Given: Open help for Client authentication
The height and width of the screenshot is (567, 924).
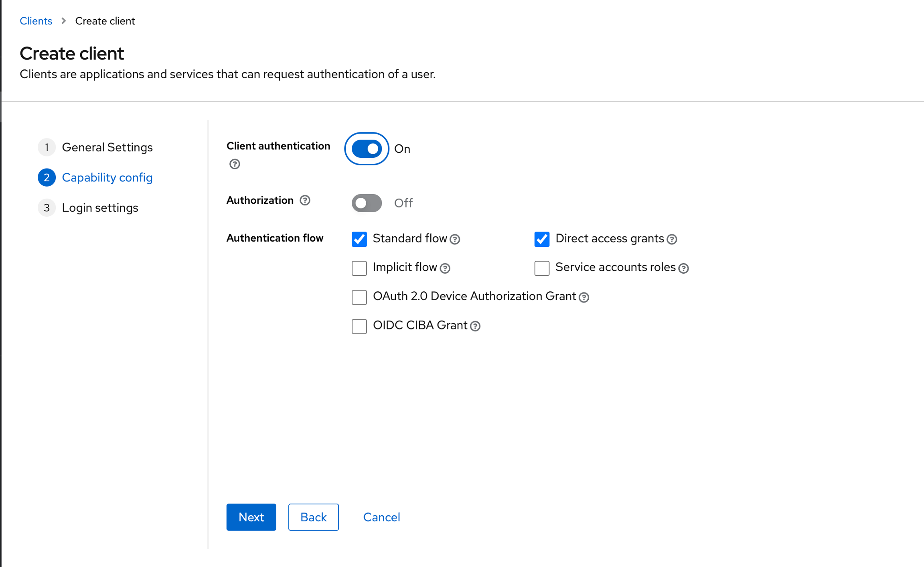Looking at the screenshot, I should (235, 164).
